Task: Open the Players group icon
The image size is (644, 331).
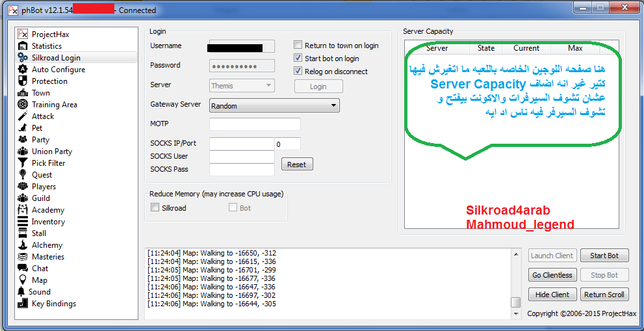Action: 23,187
